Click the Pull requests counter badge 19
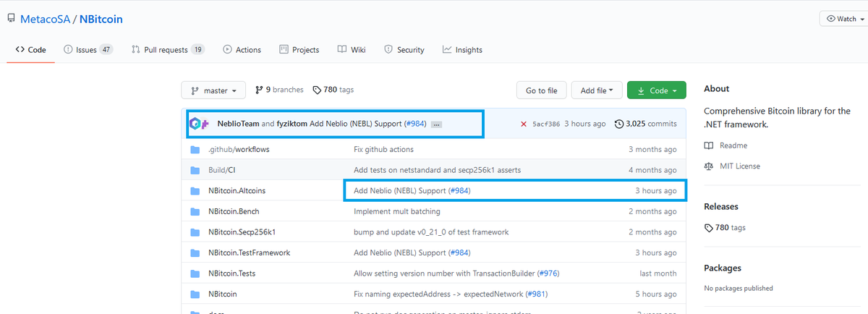Viewport: 868px width, 314px height. coord(197,50)
